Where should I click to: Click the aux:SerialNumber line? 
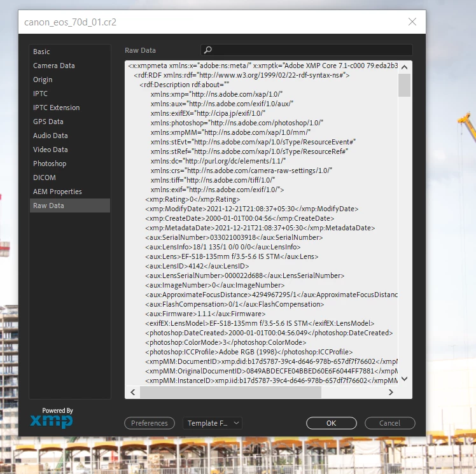234,237
